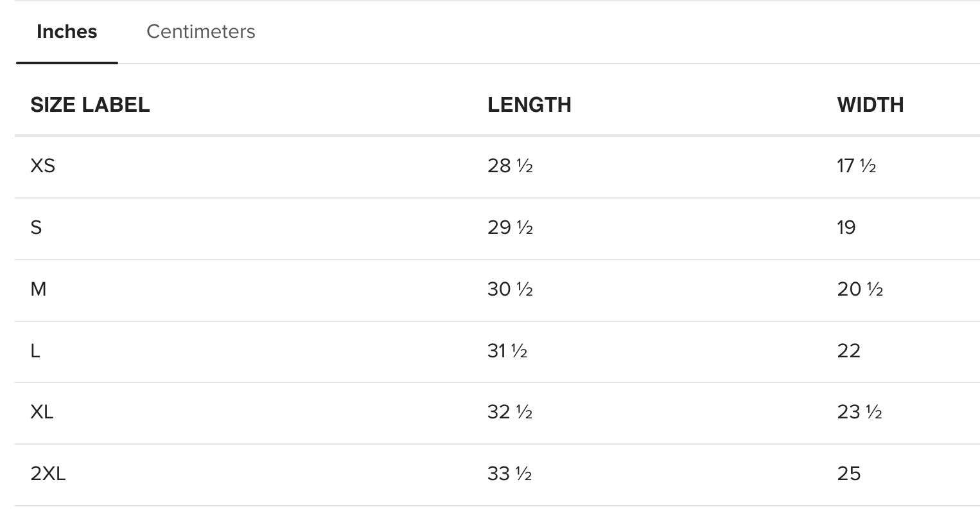Viewport: 980px width, 527px height.
Task: Click the WIDTH column header
Action: click(870, 105)
